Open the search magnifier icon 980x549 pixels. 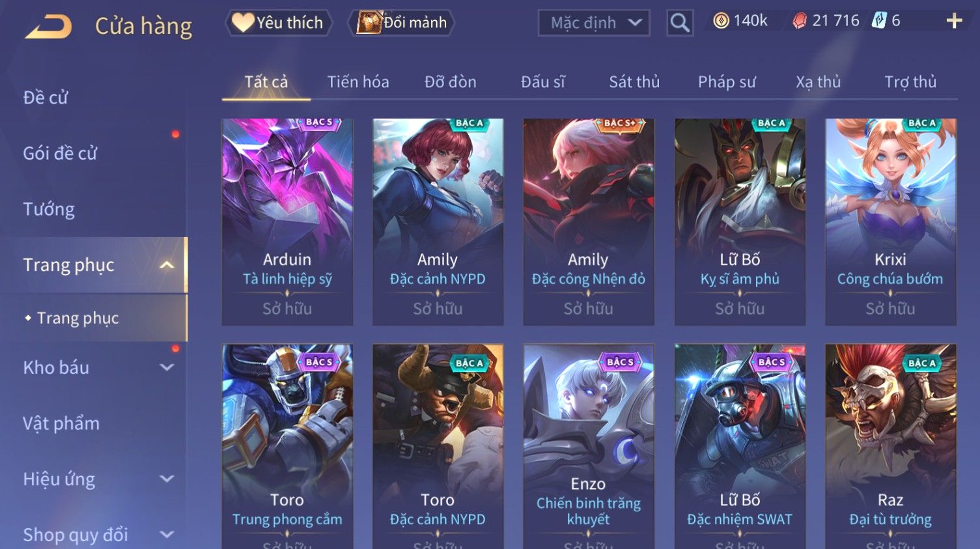[x=680, y=23]
